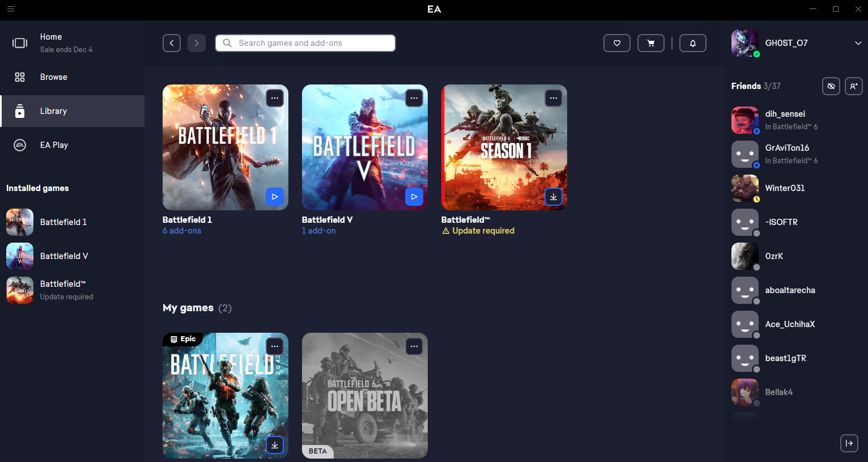Open the shopping cart
Viewport: 868px width, 462px height.
651,43
